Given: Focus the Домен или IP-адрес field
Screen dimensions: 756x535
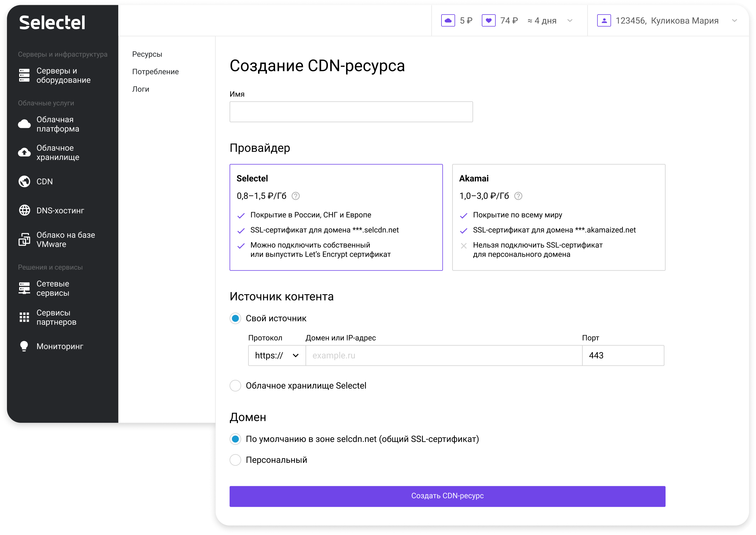Looking at the screenshot, I should [444, 355].
